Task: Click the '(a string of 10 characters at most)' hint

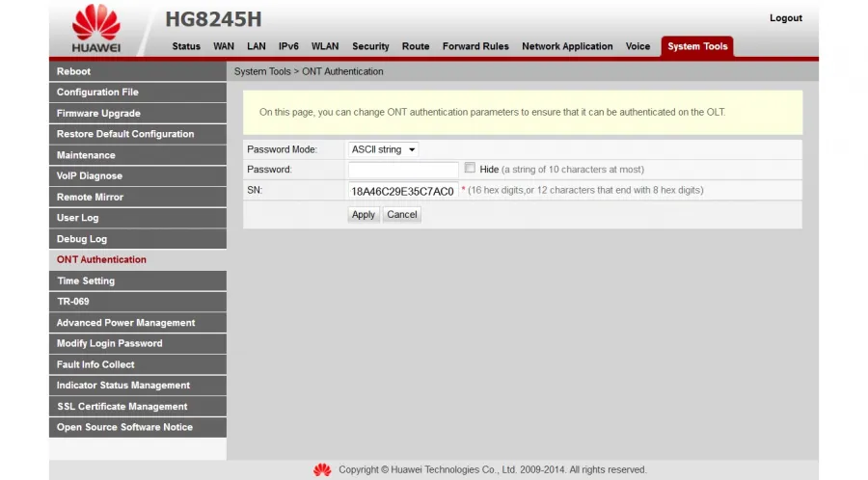Action: point(572,170)
